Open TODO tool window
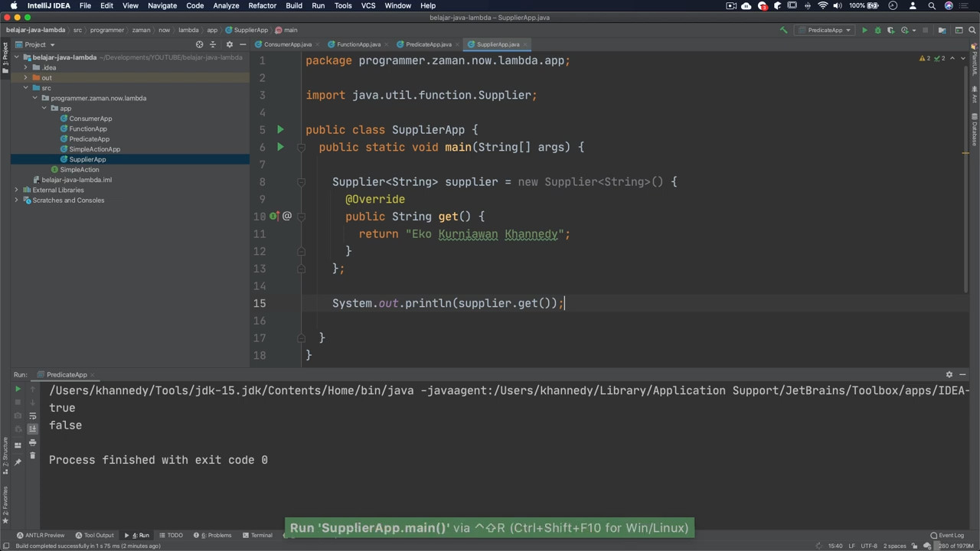 coord(171,535)
